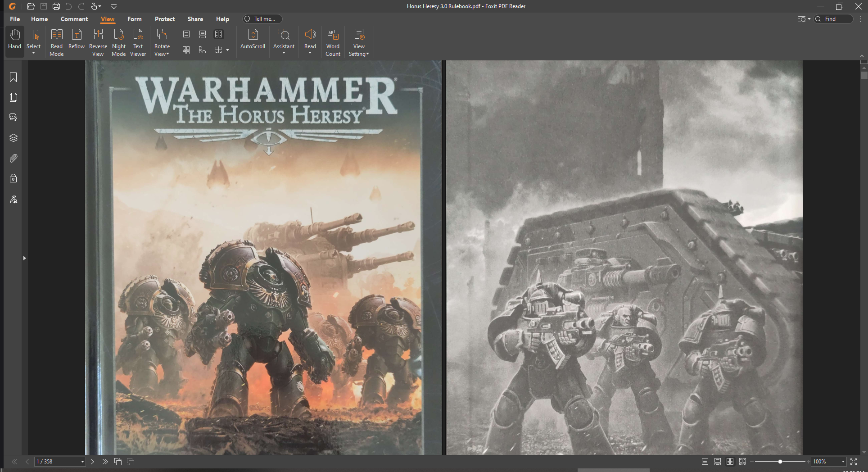Image resolution: width=868 pixels, height=472 pixels.
Task: Open the Share tab
Action: (195, 19)
